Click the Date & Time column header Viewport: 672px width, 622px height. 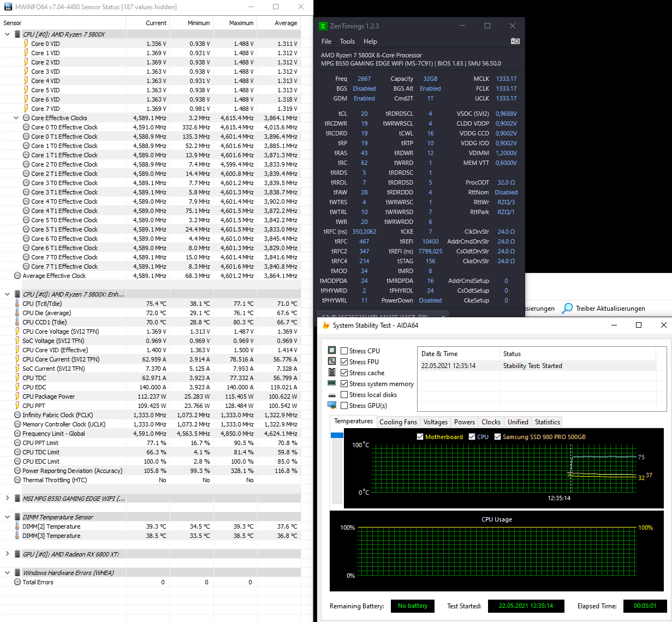point(459,354)
